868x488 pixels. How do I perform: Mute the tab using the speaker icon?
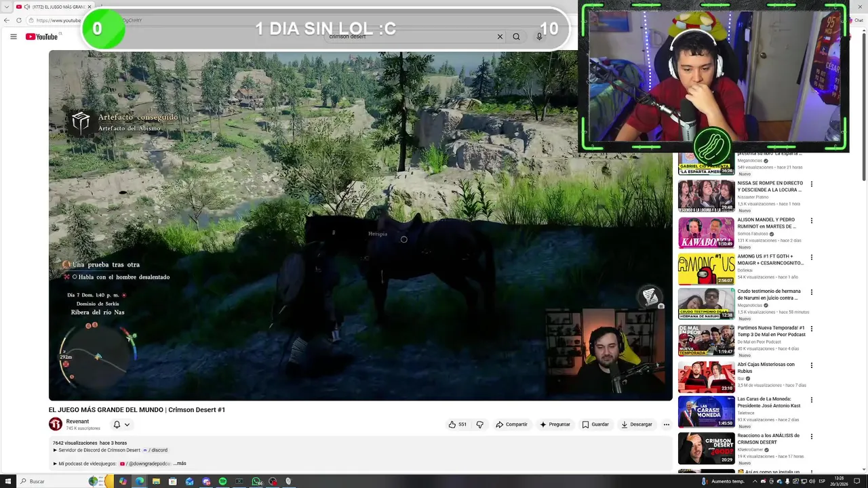(x=27, y=7)
